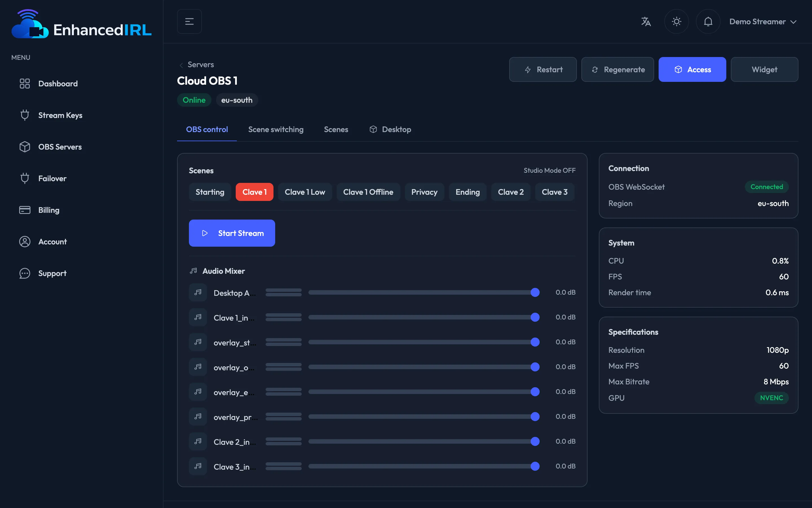Mute Clave 2_in audio source icon
812x508 pixels.
click(x=198, y=441)
